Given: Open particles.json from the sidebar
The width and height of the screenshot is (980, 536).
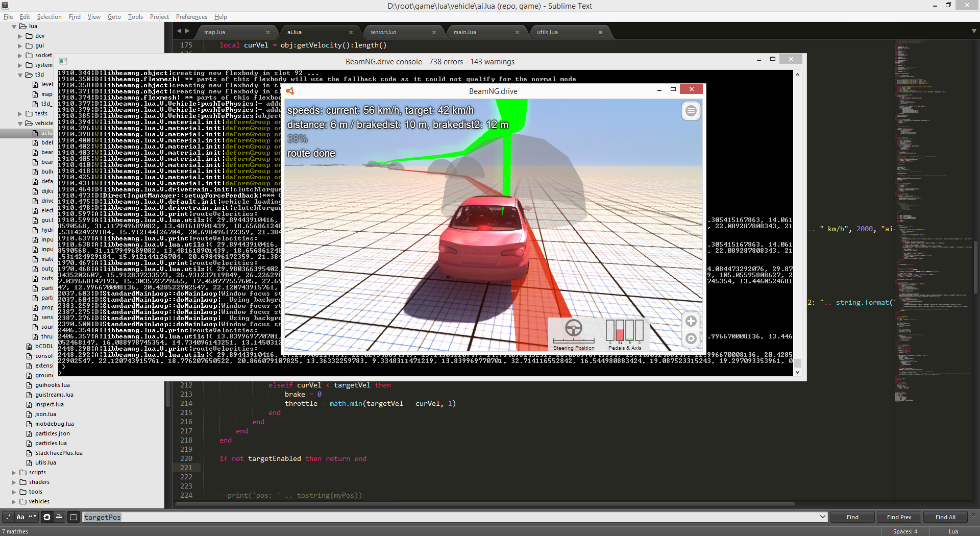Looking at the screenshot, I should tap(52, 434).
